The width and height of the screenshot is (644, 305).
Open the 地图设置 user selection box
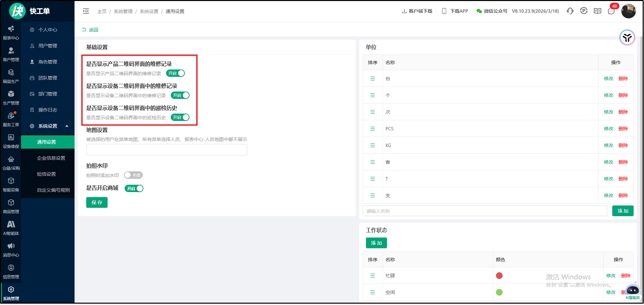pos(166,150)
